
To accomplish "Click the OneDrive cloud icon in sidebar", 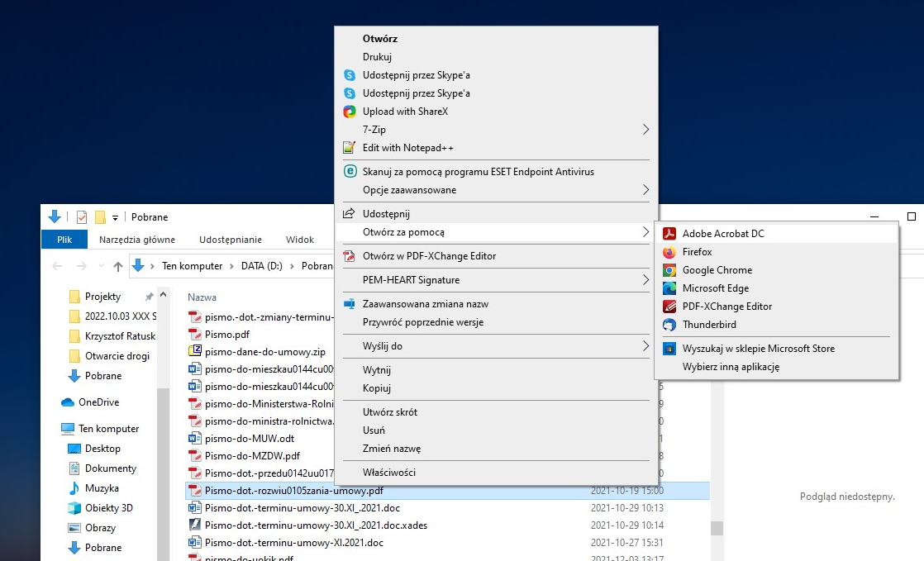I will [68, 402].
